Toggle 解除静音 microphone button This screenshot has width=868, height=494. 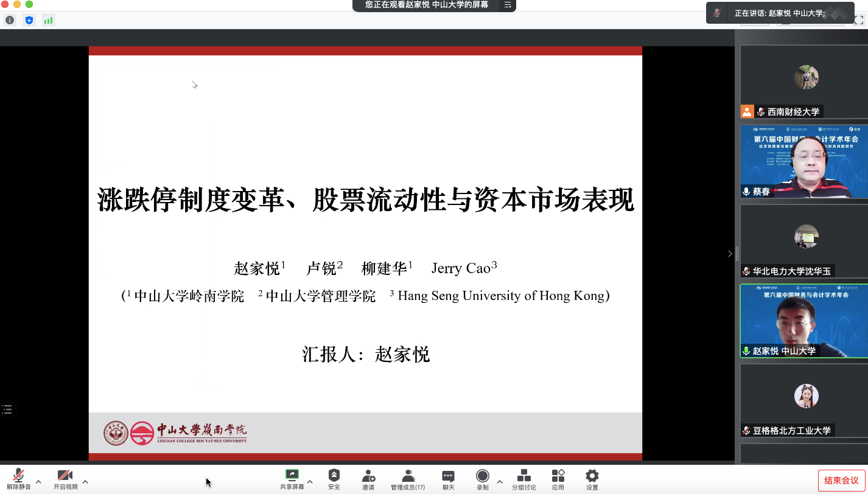click(18, 479)
